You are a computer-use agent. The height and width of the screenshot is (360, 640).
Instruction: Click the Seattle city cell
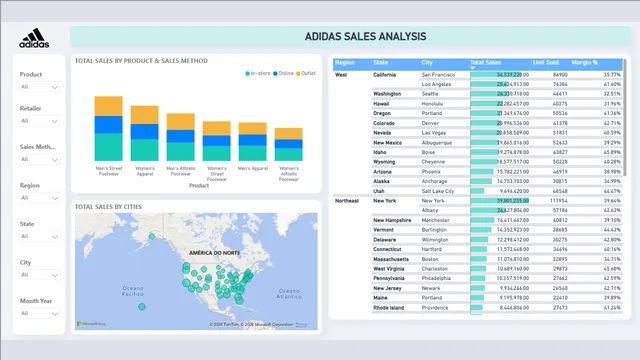430,94
